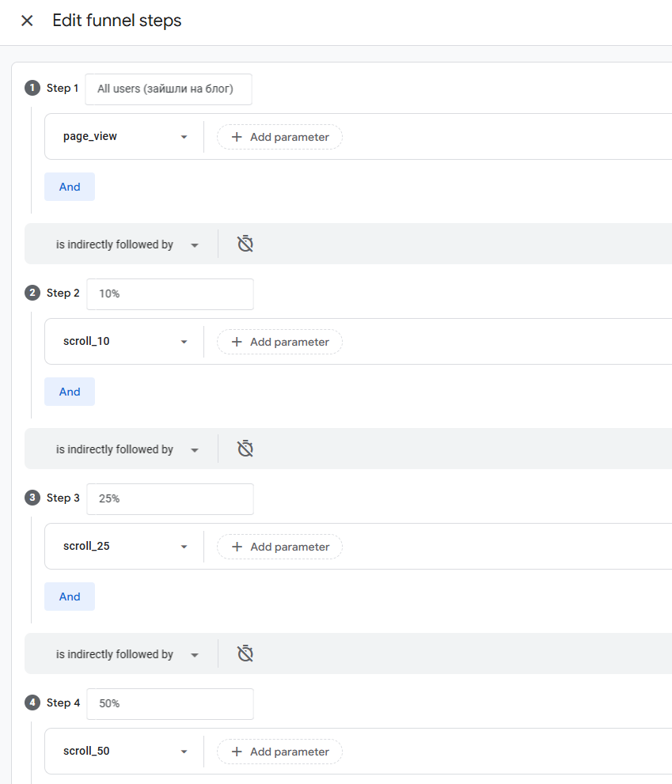Toggle time limit timer after Step 3
The height and width of the screenshot is (784, 672).
click(245, 654)
